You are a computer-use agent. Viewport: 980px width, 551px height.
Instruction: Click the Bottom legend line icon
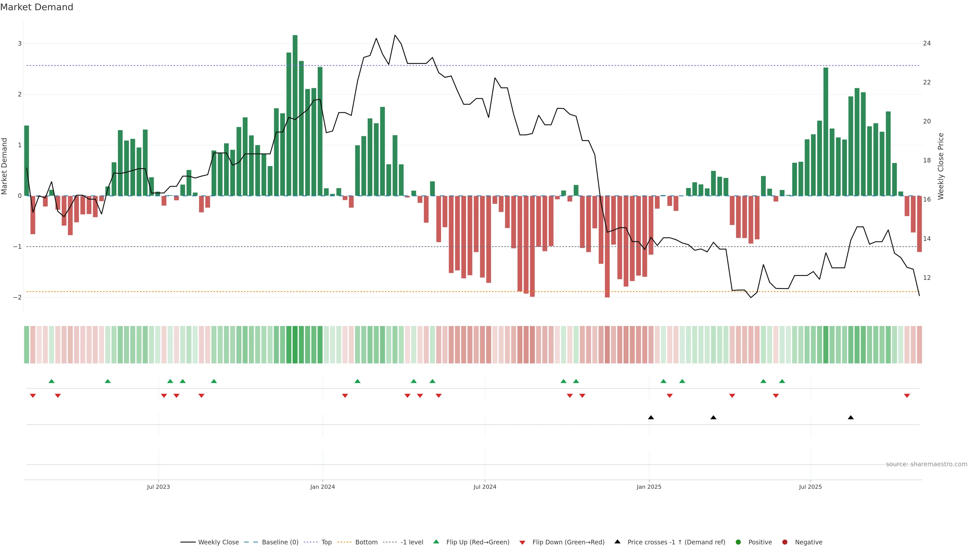point(344,542)
